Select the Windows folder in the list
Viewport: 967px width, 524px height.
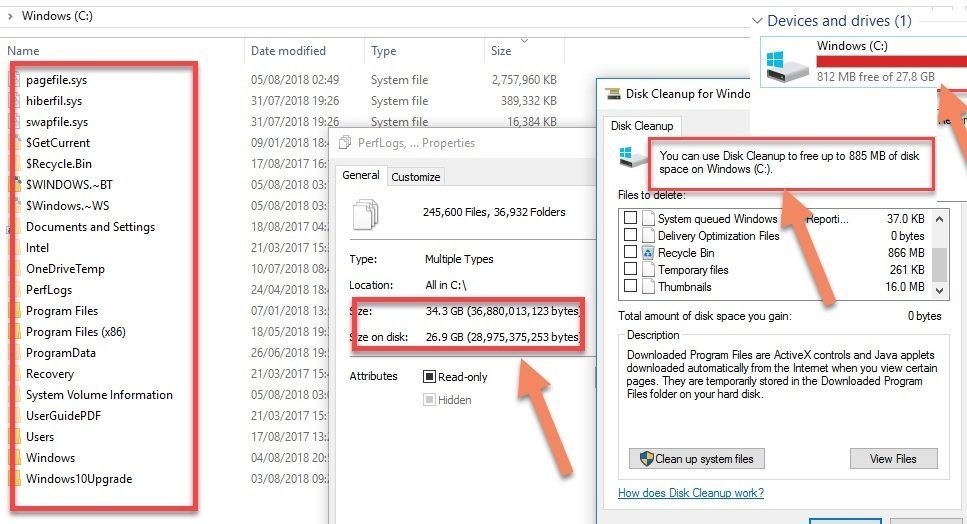coord(50,457)
